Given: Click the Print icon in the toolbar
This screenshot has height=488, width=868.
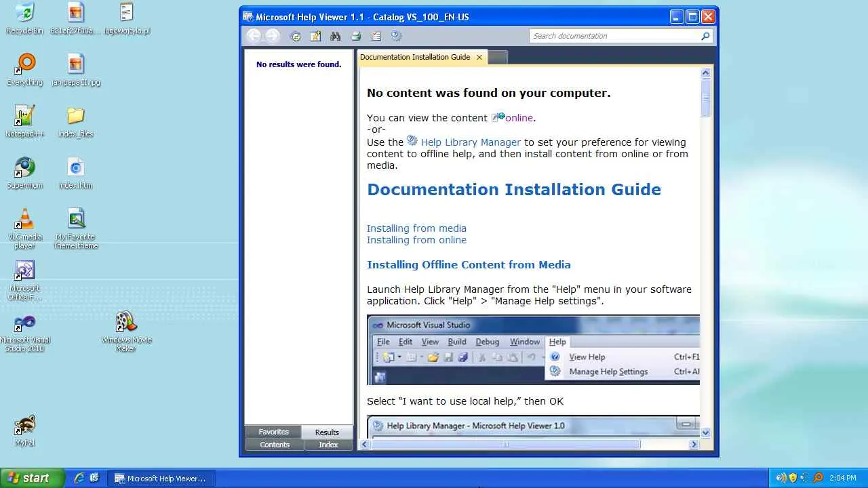Looking at the screenshot, I should [356, 37].
